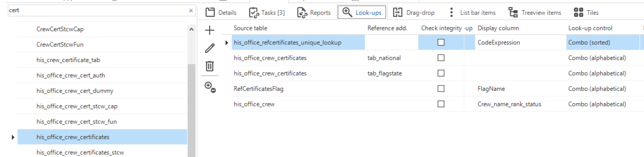Toggle integrity checkbox in the his_office_crew row
Viewport: 644px width, 157px height.
click(441, 104)
